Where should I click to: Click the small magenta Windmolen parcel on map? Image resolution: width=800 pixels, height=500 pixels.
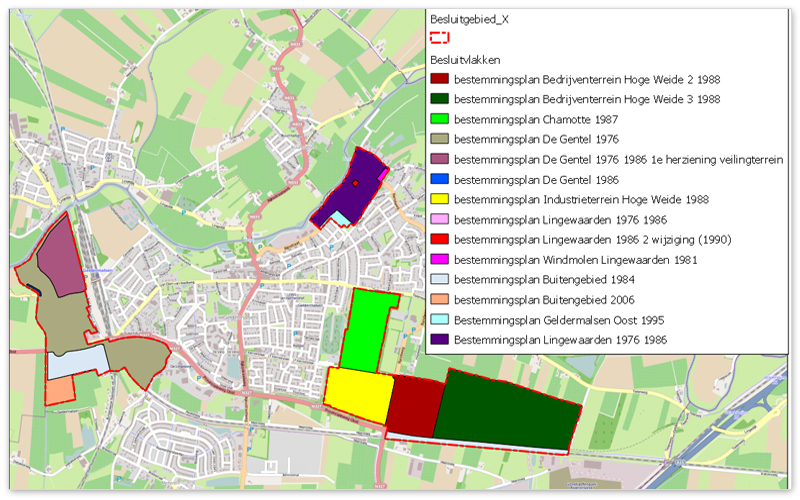pyautogui.click(x=382, y=174)
